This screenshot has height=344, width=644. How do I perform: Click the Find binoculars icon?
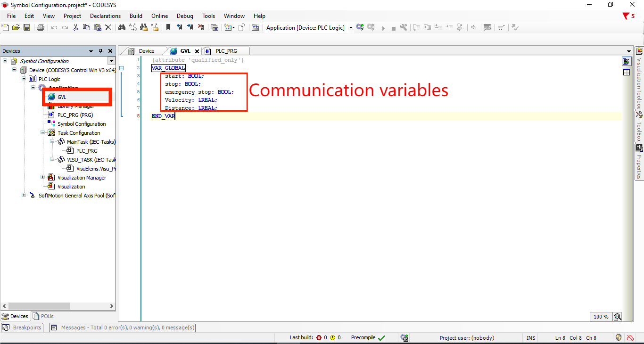122,28
